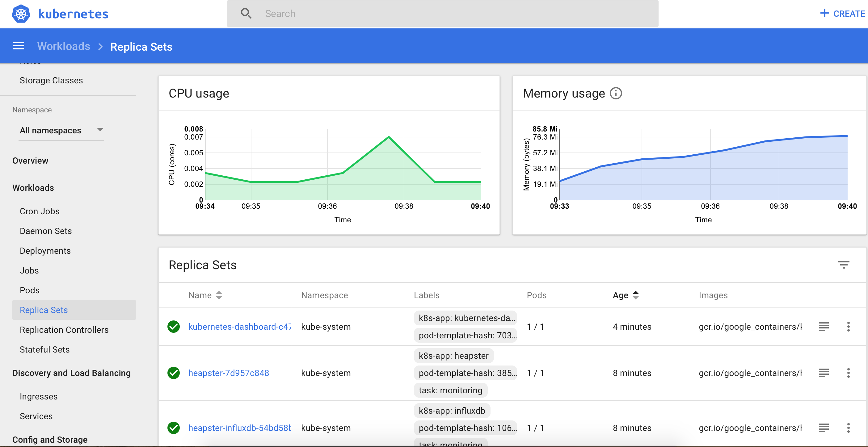Open Replication Controllers in sidebar
The height and width of the screenshot is (447, 868).
pyautogui.click(x=64, y=329)
